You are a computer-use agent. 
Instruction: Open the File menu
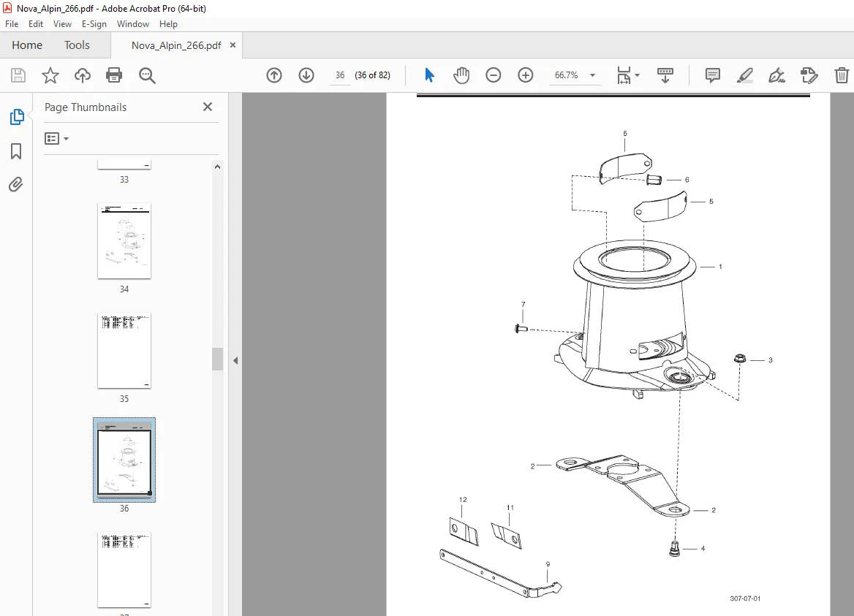click(x=12, y=24)
